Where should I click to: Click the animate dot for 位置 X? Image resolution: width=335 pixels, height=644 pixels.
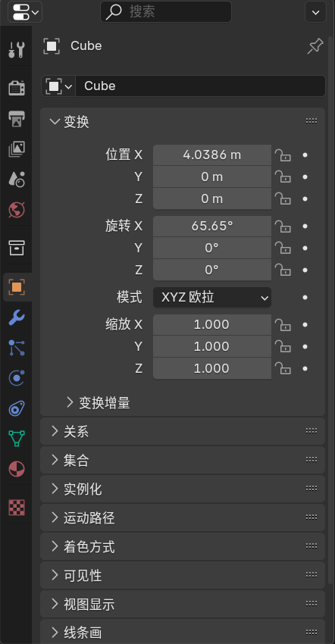point(305,155)
